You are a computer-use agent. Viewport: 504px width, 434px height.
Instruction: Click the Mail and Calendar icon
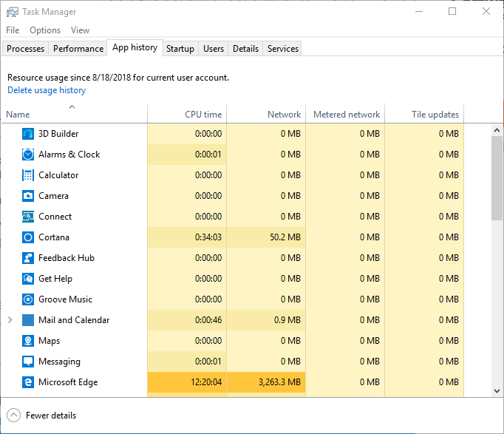[x=28, y=320]
